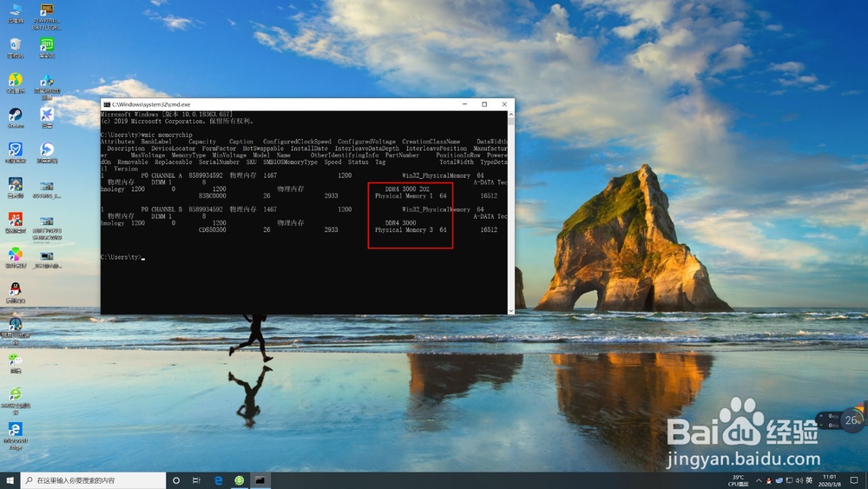Launch the QQ penguin desktop shortcut
Screen dimensions: 868x489
point(16,292)
